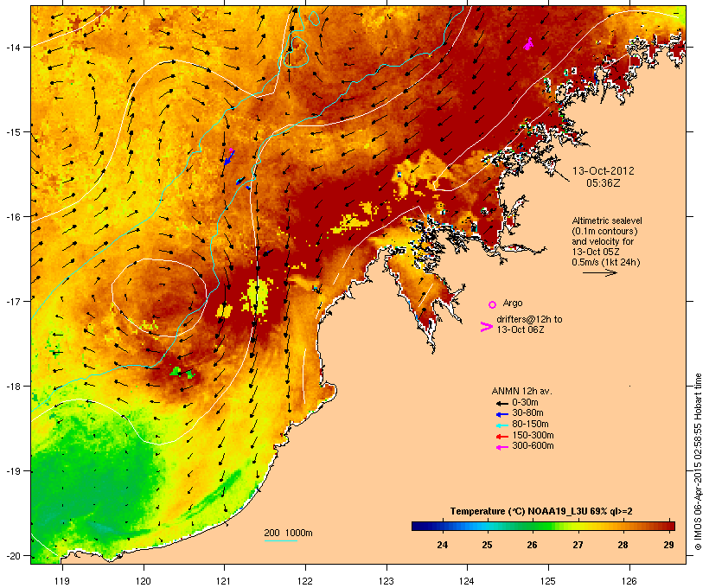Screen dimensions: 709x588
Task: Click latitude axis label -19
Action: point(13,471)
